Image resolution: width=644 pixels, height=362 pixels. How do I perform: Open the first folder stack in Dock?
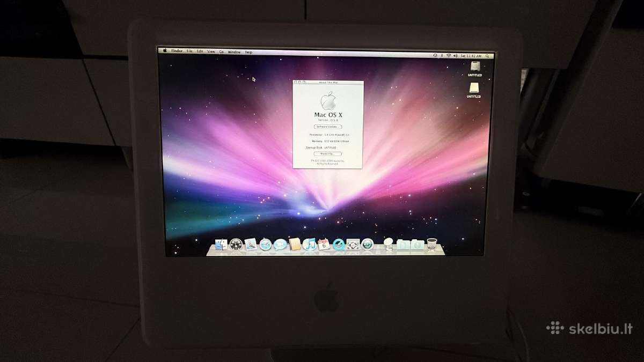[403, 245]
